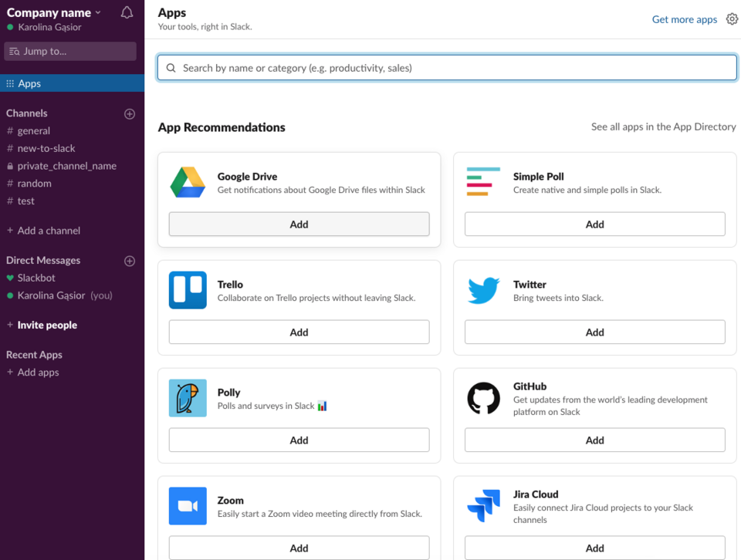This screenshot has width=741, height=560.
Task: Open the settings gear icon
Action: 732,19
